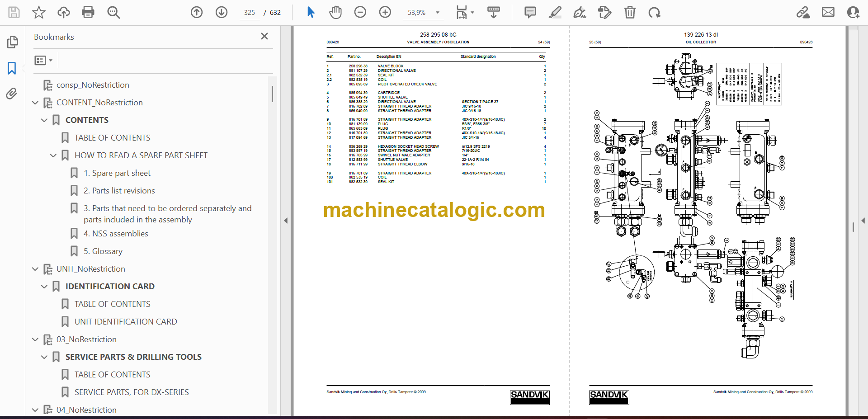Add a star to this document
This screenshot has height=419, width=868.
pyautogui.click(x=39, y=12)
